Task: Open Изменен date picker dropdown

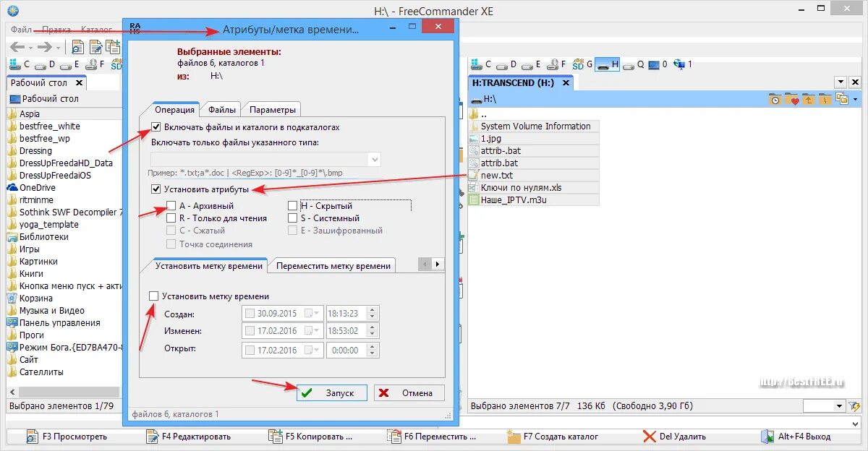Action: [x=312, y=331]
